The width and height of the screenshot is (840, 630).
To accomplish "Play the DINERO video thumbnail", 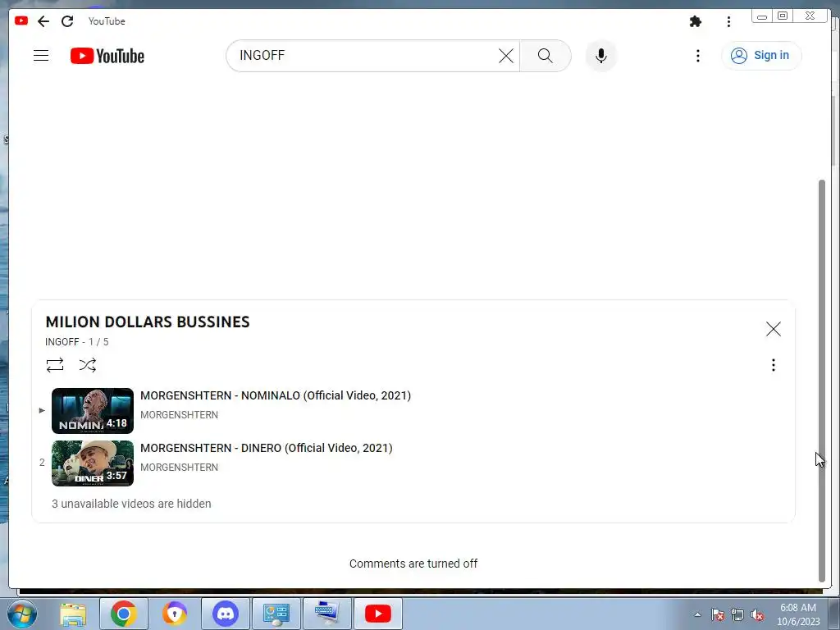I will tap(93, 463).
